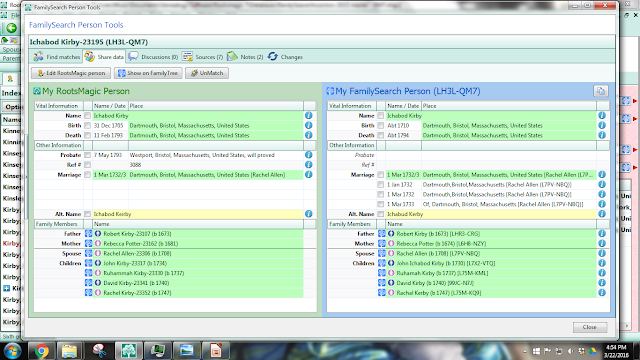Image resolution: width=640 pixels, height=360 pixels.
Task: Click link icon beside FamilySearch Rebecca Potter row
Action: click(x=382, y=244)
